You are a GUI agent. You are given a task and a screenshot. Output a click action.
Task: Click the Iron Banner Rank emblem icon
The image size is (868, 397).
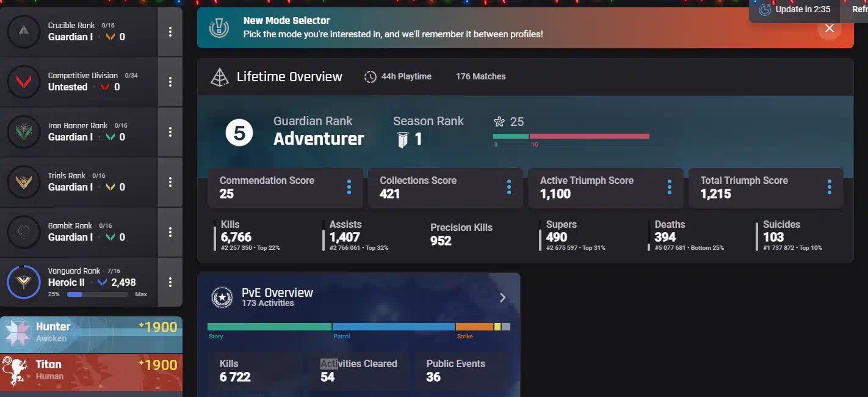click(x=24, y=132)
